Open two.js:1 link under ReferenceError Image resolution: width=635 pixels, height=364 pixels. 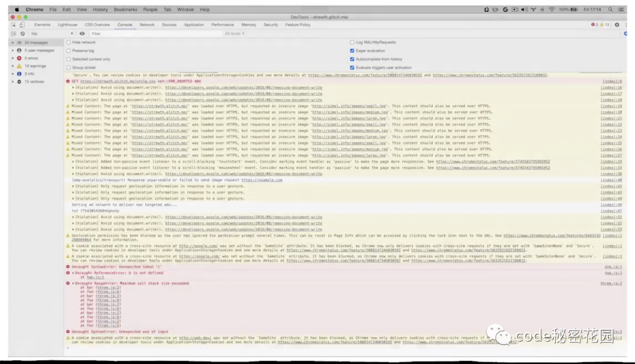95,278
